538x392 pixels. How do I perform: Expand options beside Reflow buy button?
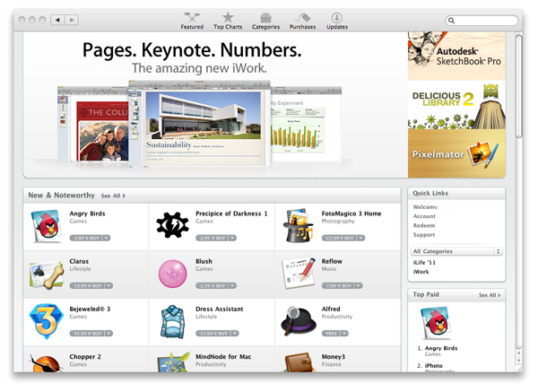click(359, 285)
